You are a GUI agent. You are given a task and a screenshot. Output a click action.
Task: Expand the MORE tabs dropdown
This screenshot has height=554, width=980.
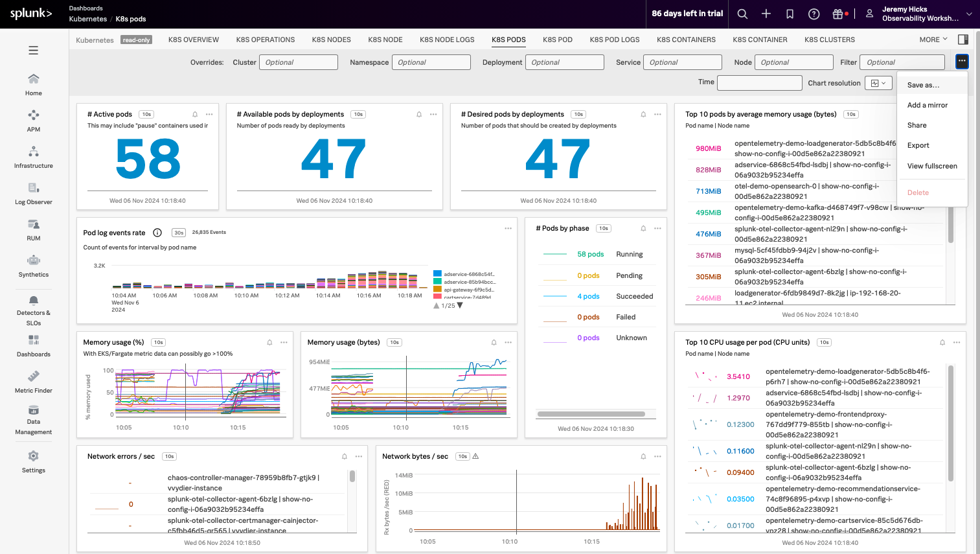933,40
